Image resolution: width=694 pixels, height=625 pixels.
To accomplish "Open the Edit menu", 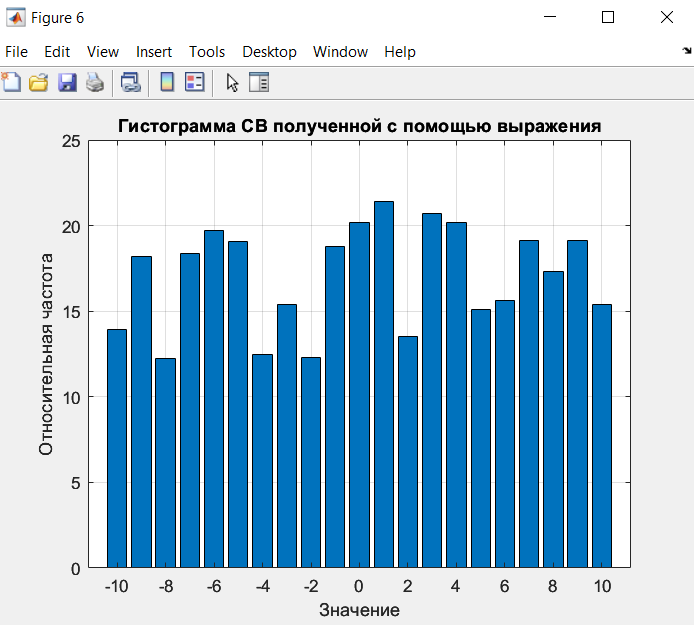I will click(x=57, y=52).
